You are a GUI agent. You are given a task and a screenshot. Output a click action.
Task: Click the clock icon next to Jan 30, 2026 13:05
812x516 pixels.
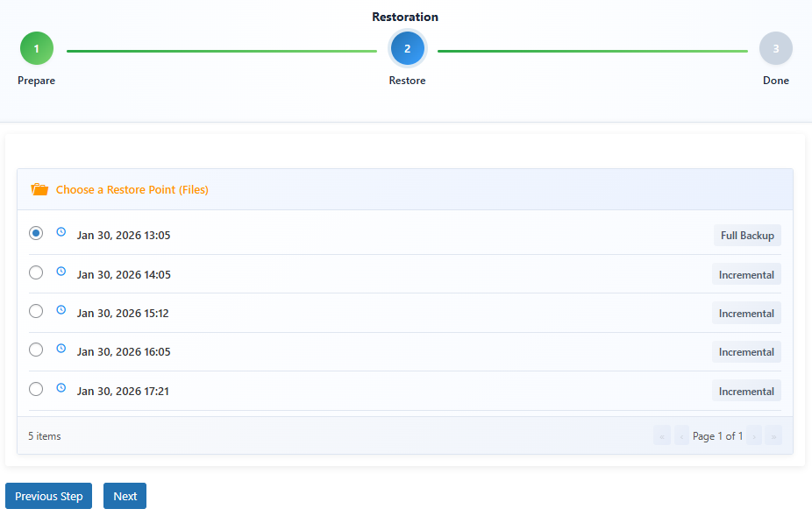tap(61, 231)
